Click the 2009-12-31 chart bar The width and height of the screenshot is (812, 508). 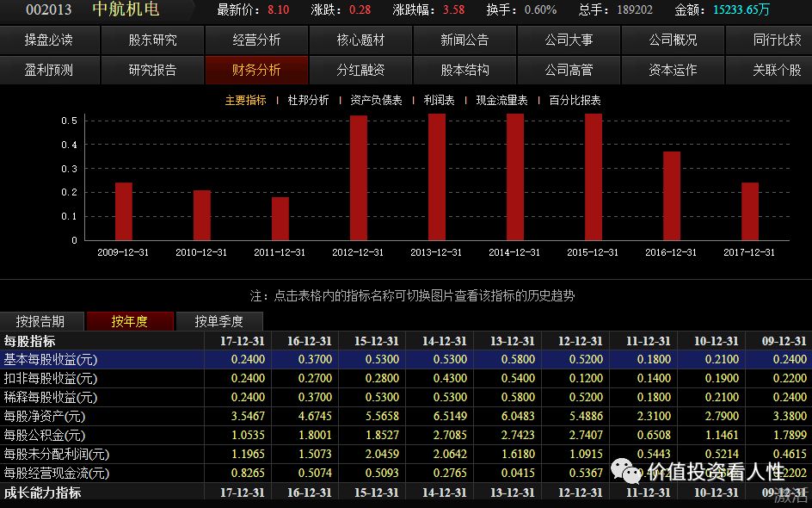[124, 212]
